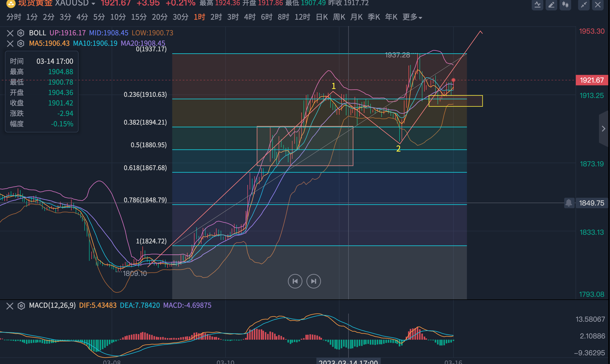Open MA indicator settings hexagon icon
This screenshot has width=610, height=364.
coord(21,43)
